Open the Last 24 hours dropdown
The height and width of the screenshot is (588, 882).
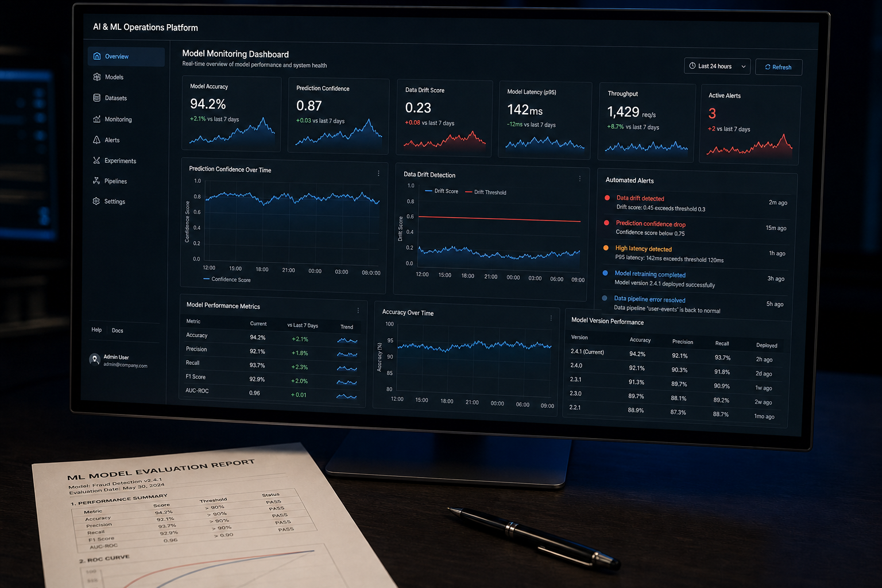coord(717,66)
